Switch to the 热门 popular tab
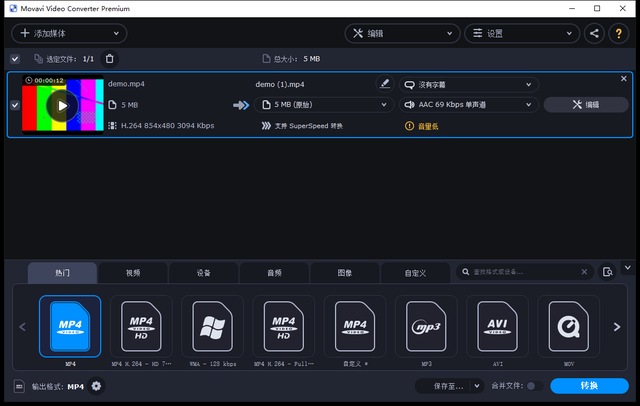 point(62,273)
